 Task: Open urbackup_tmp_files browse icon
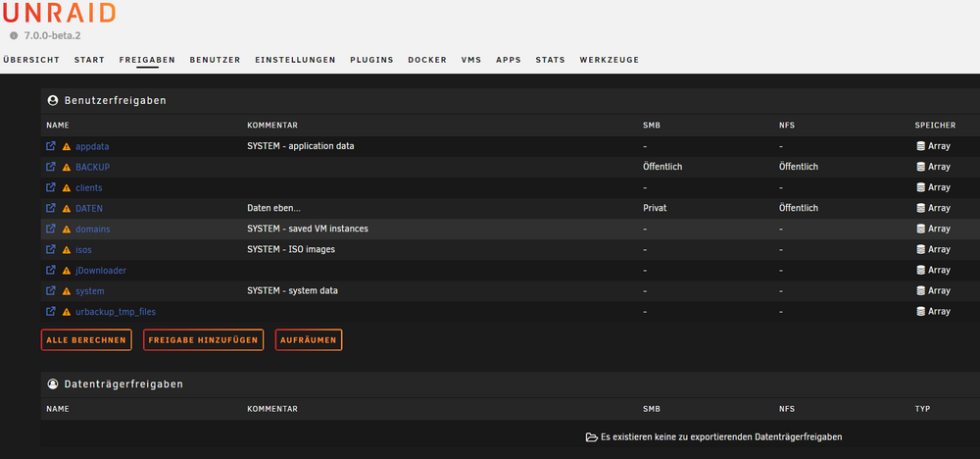tap(51, 311)
